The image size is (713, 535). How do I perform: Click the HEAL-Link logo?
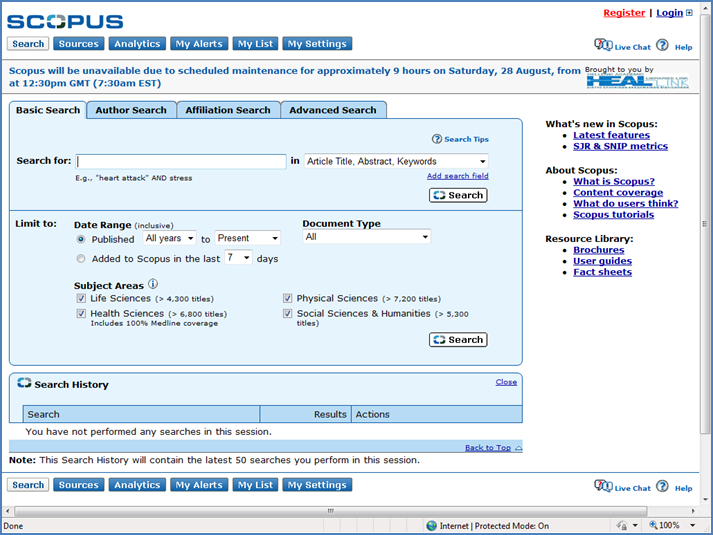tap(637, 81)
